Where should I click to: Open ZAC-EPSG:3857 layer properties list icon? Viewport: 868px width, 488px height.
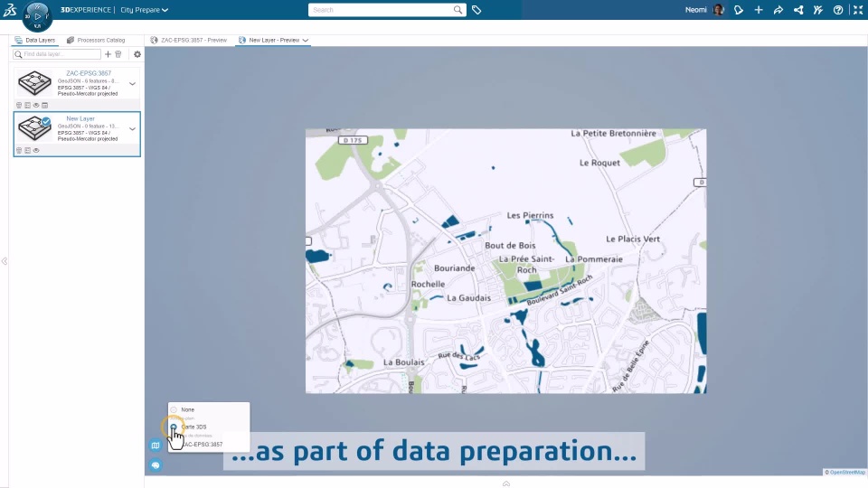(27, 105)
